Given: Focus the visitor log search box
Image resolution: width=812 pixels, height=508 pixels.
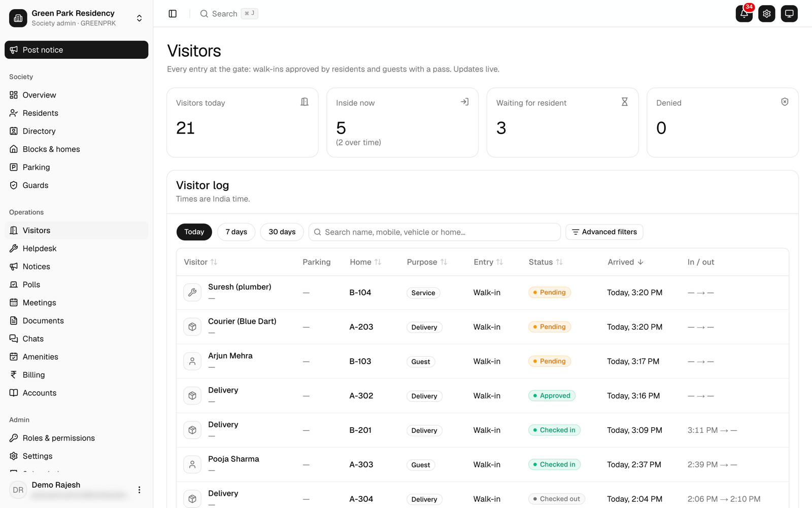Looking at the screenshot, I should click(x=434, y=232).
